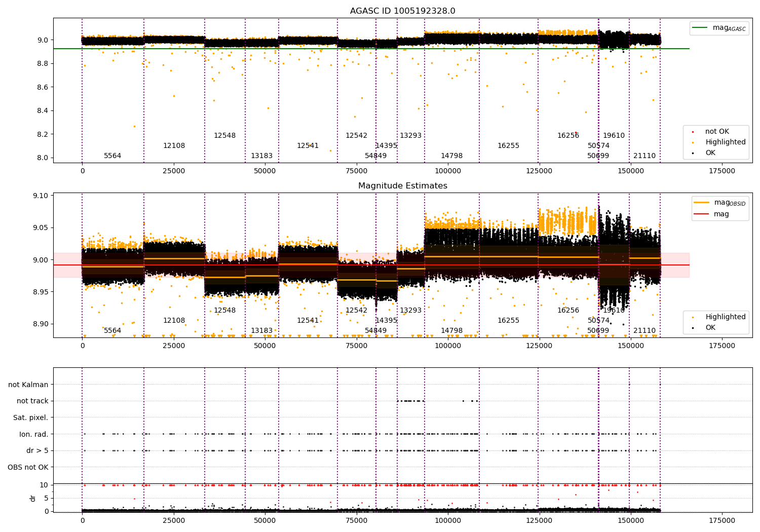Click obsid label 12541 in the top plot
Viewport: 760px width, 532px height.
(308, 146)
